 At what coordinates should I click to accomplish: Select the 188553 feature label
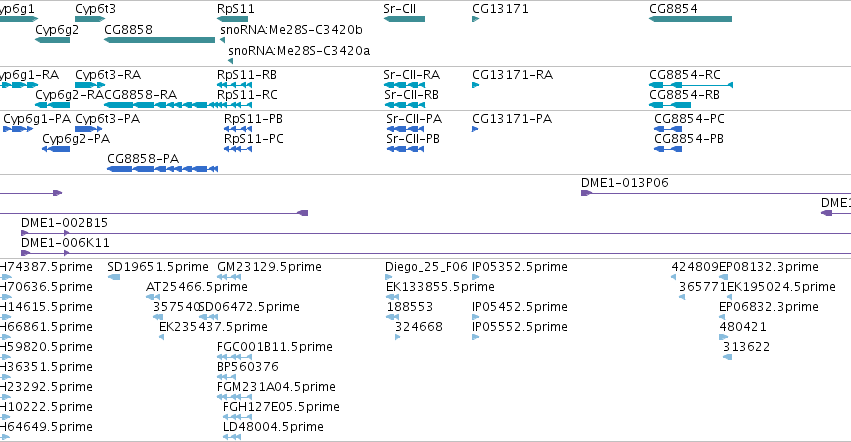(410, 307)
